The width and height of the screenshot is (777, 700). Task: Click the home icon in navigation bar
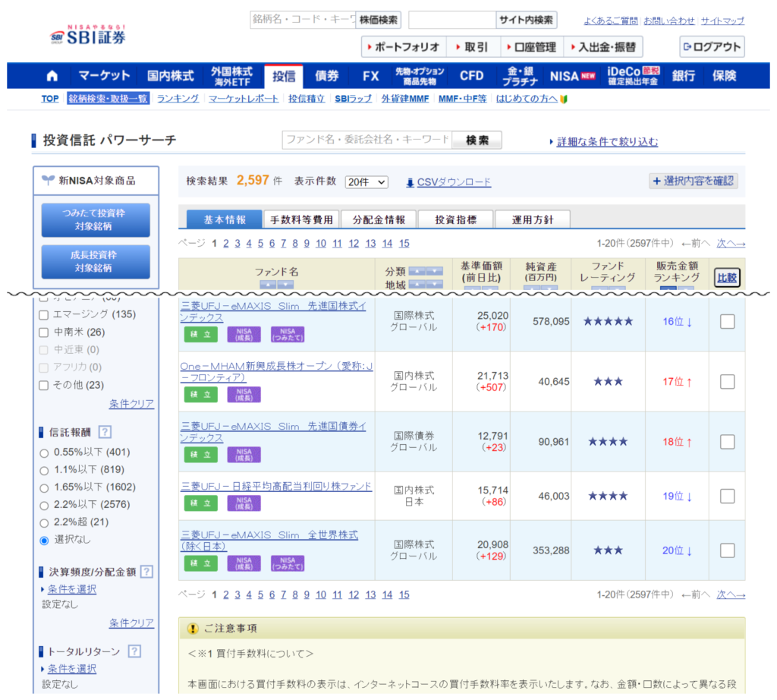[52, 76]
